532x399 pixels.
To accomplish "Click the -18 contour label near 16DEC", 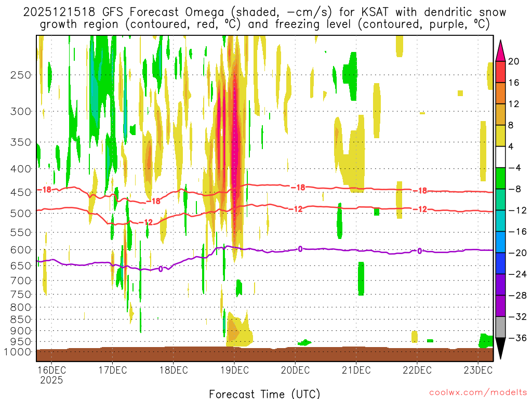I will click(45, 190).
